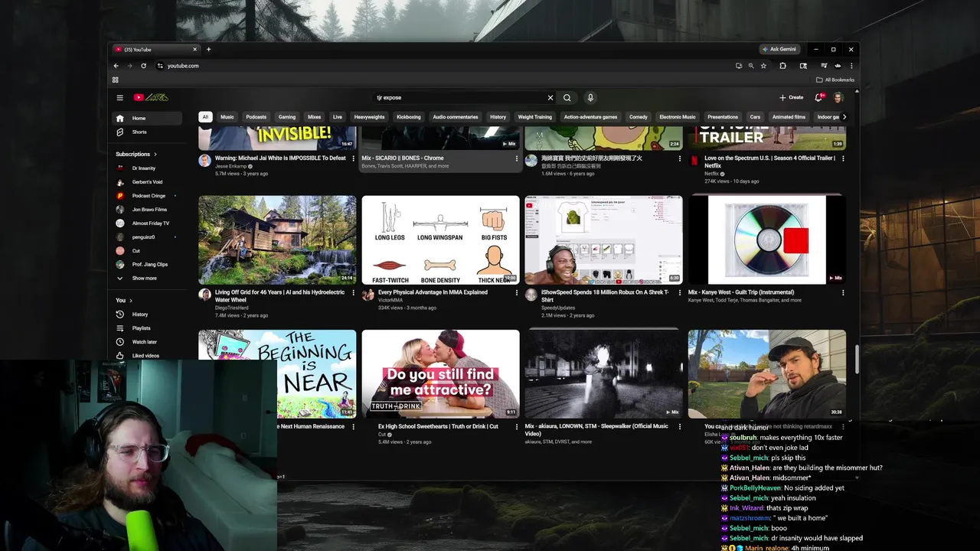Select the Comedy category chip
Image resolution: width=980 pixels, height=551 pixels.
(639, 117)
